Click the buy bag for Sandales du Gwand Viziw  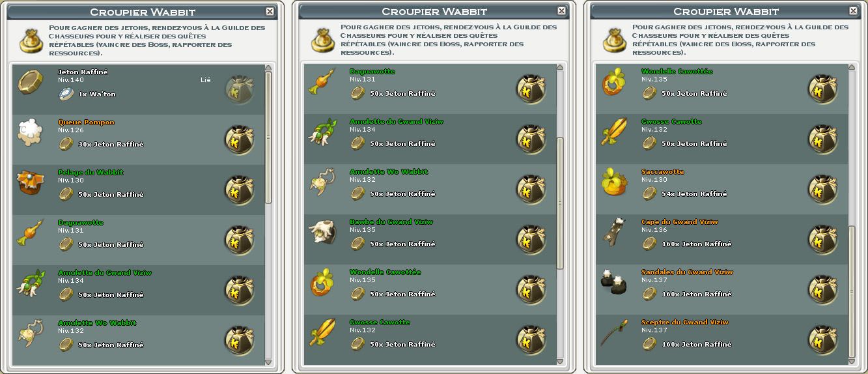(x=822, y=289)
